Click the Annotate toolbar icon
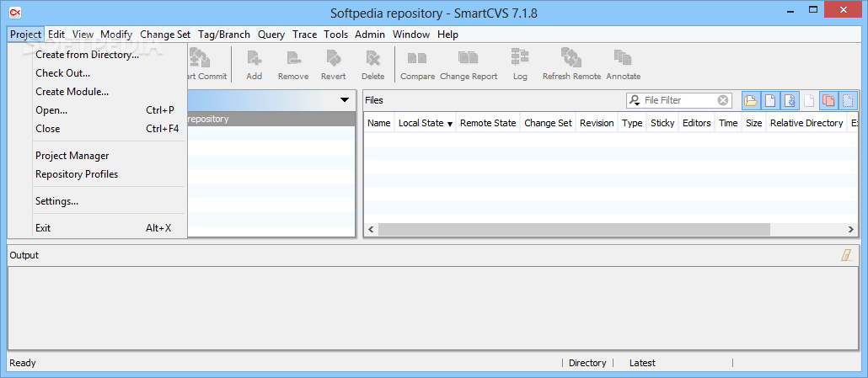The height and width of the screenshot is (378, 868). coord(623,57)
